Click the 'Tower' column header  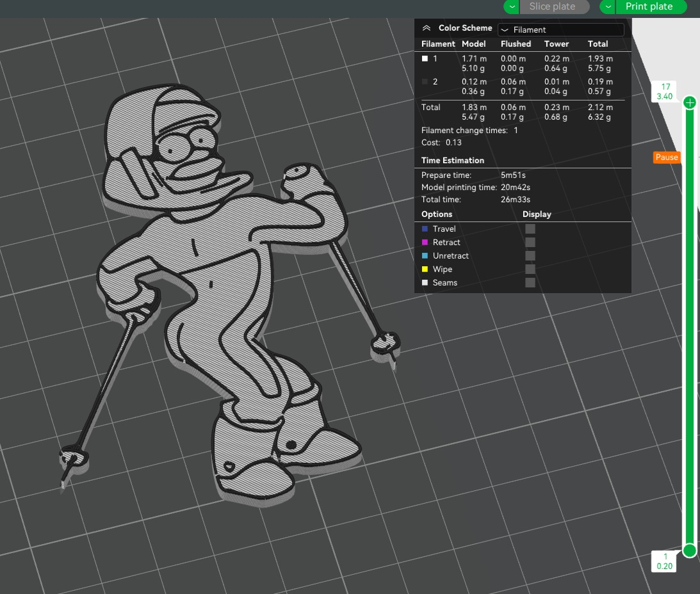pos(557,44)
